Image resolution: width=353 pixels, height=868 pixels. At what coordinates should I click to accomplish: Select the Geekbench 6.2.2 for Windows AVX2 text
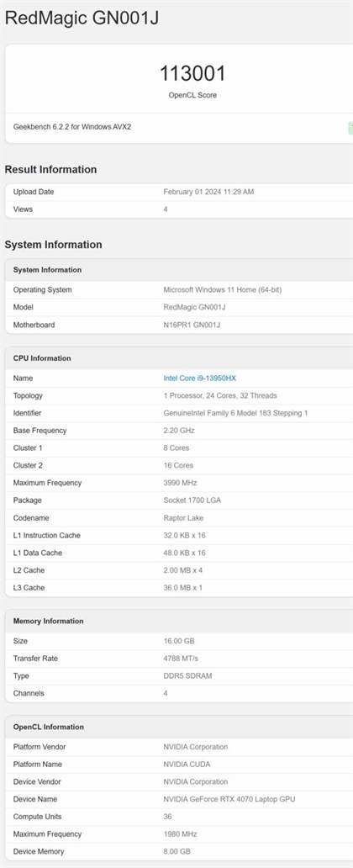[x=72, y=127]
